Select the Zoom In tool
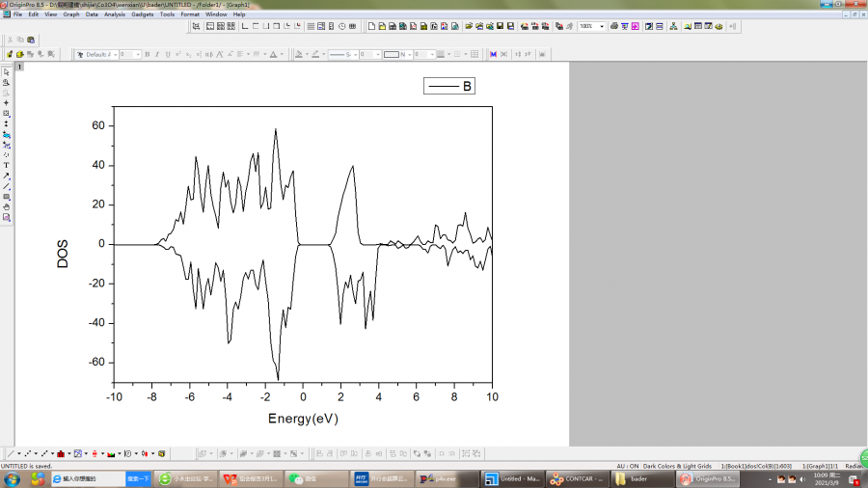The height and width of the screenshot is (488, 868). [x=6, y=83]
